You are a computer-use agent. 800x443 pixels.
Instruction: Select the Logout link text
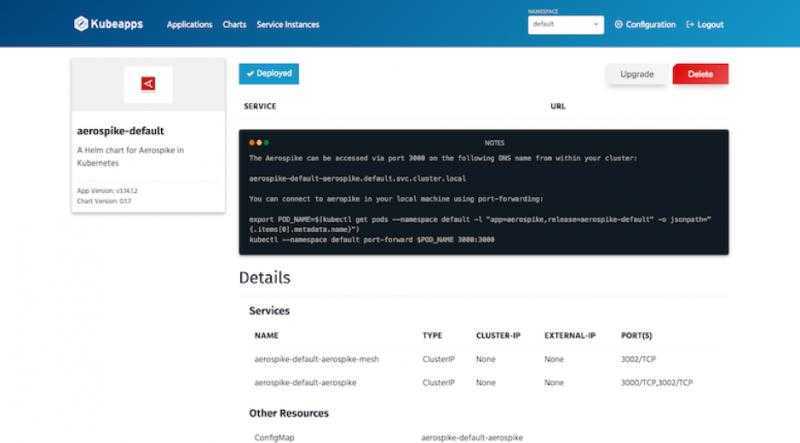coord(710,24)
